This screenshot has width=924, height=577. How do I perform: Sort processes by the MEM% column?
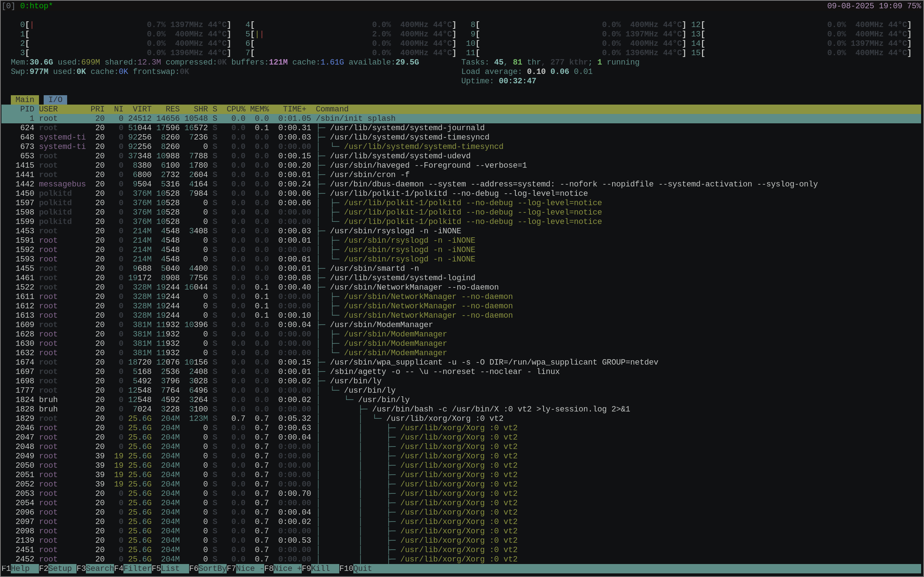259,109
